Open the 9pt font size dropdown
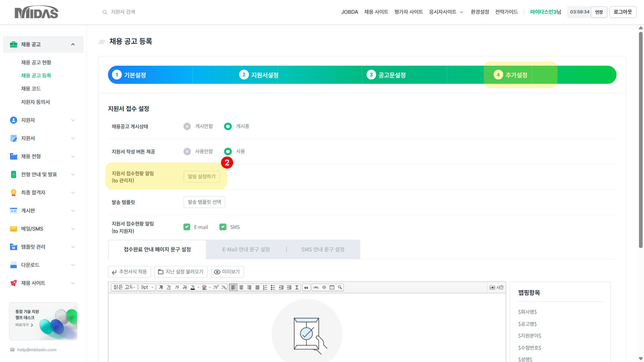The width and height of the screenshot is (644, 362). point(147,287)
